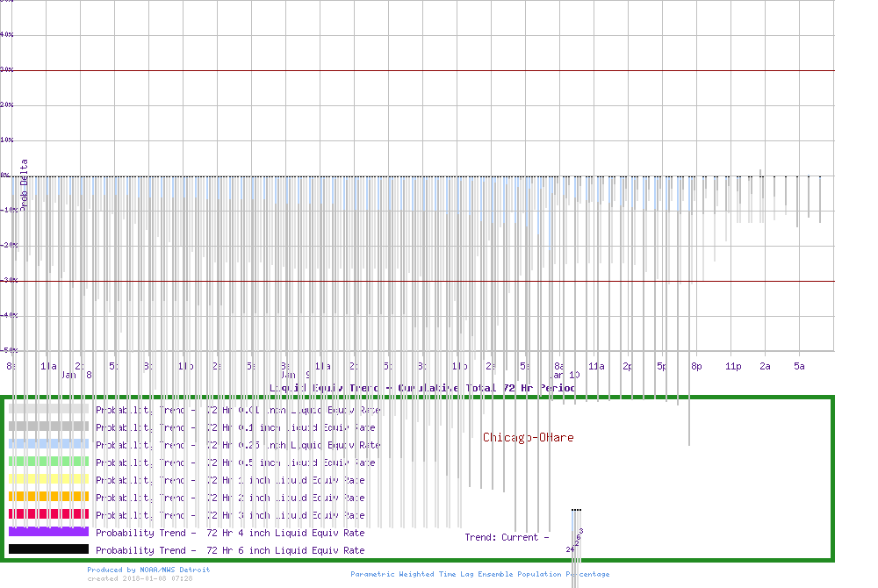Click the 72 Hr 4 inch legend label

tap(230, 533)
